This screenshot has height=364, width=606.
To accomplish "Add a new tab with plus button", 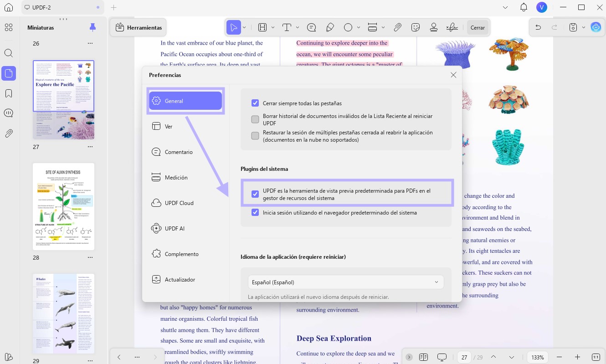I will (x=114, y=7).
